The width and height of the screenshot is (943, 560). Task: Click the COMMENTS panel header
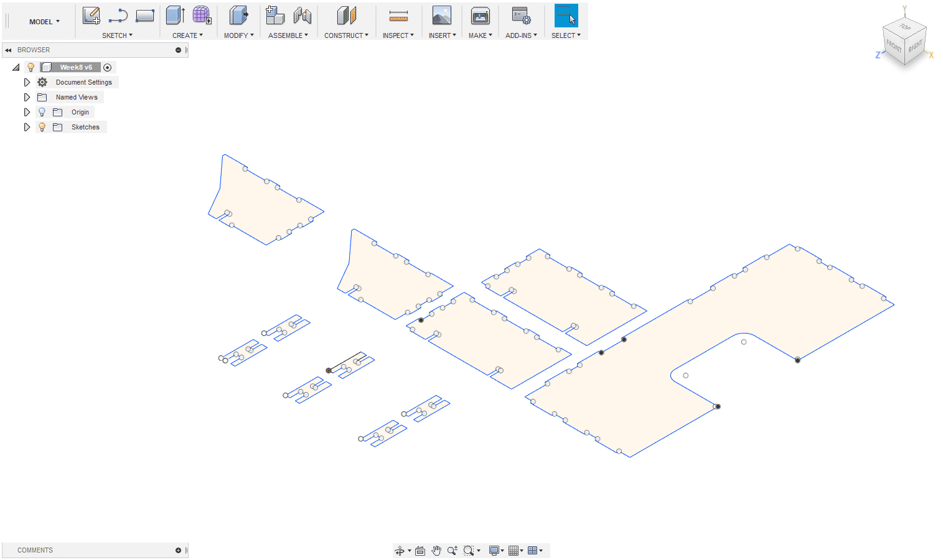95,550
